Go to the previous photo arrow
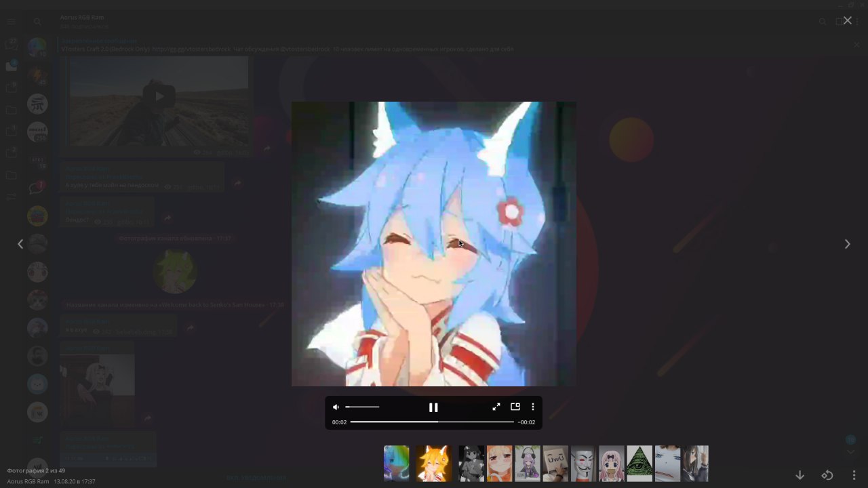Screen dimensions: 868x488 click(20, 244)
